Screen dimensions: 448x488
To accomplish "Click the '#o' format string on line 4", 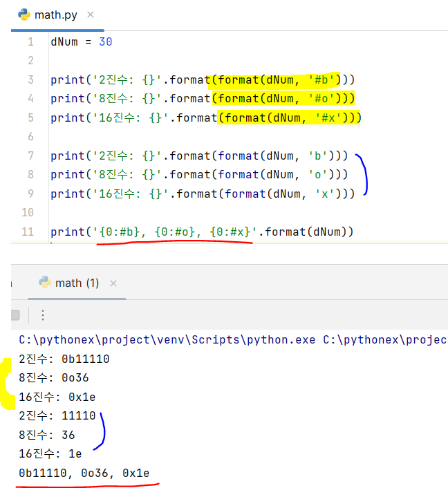I will pyautogui.click(x=321, y=99).
